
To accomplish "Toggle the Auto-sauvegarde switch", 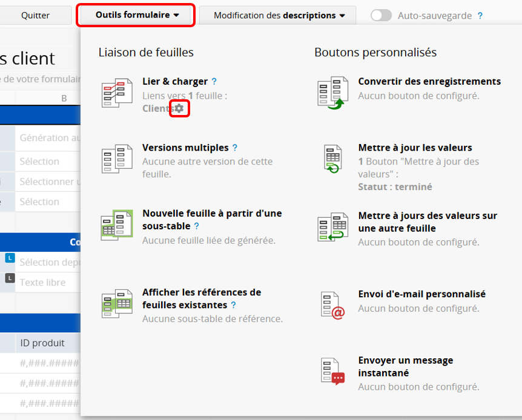I will point(382,16).
